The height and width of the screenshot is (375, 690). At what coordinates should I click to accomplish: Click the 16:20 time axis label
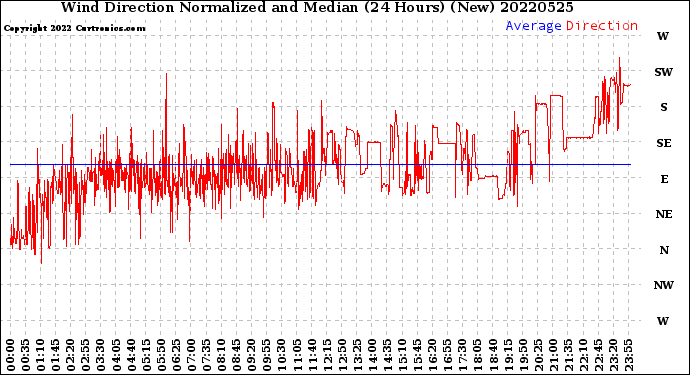[432, 355]
